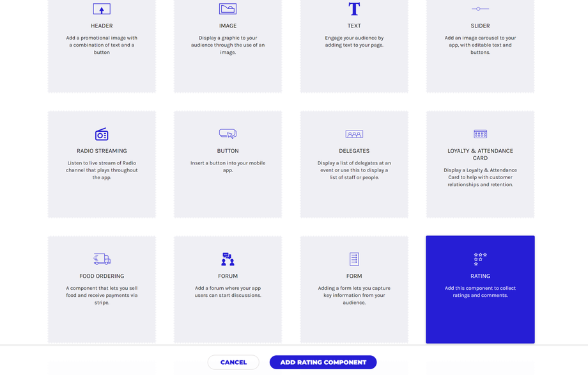Click 'Add a forum where your app users' text
588x375 pixels.
click(228, 292)
